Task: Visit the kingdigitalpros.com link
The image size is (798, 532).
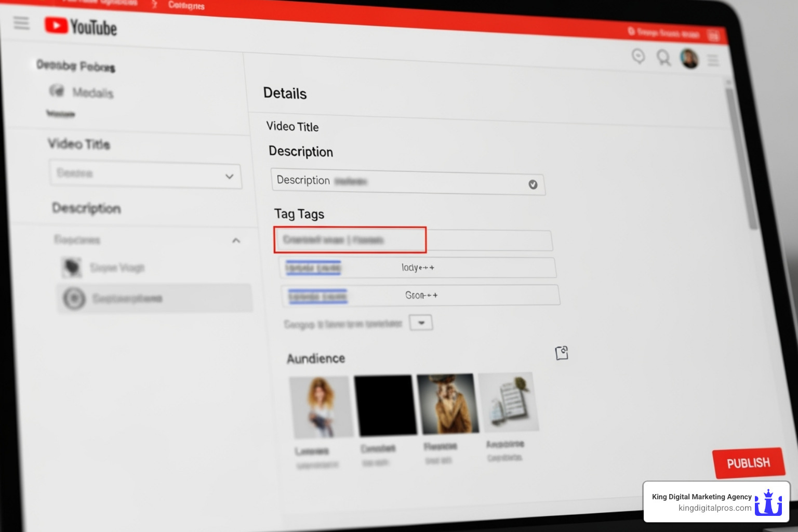Action: click(714, 508)
